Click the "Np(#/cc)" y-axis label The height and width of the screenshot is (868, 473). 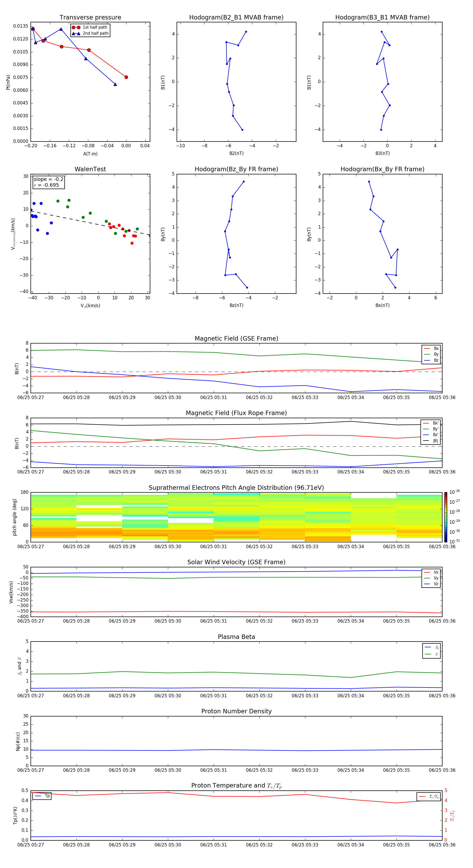pyautogui.click(x=18, y=741)
